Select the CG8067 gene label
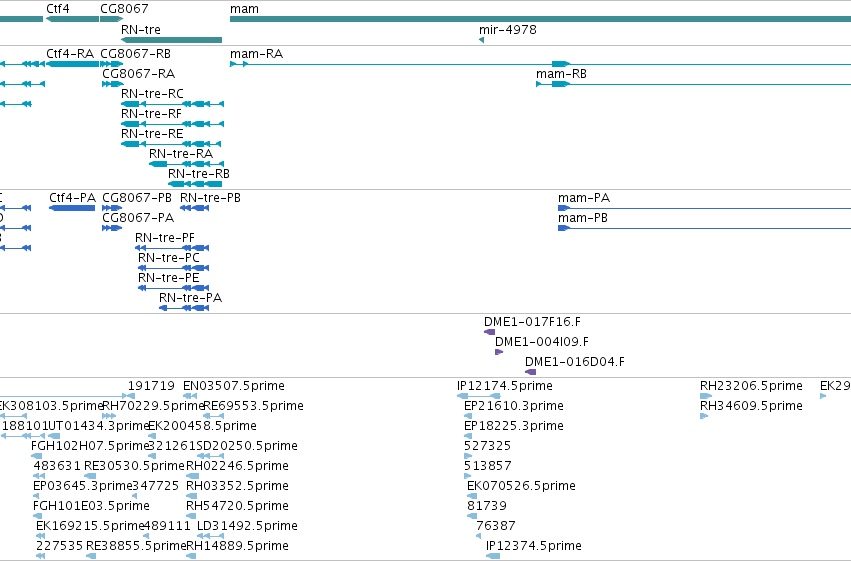Screen dimensions: 851x561 click(x=124, y=9)
